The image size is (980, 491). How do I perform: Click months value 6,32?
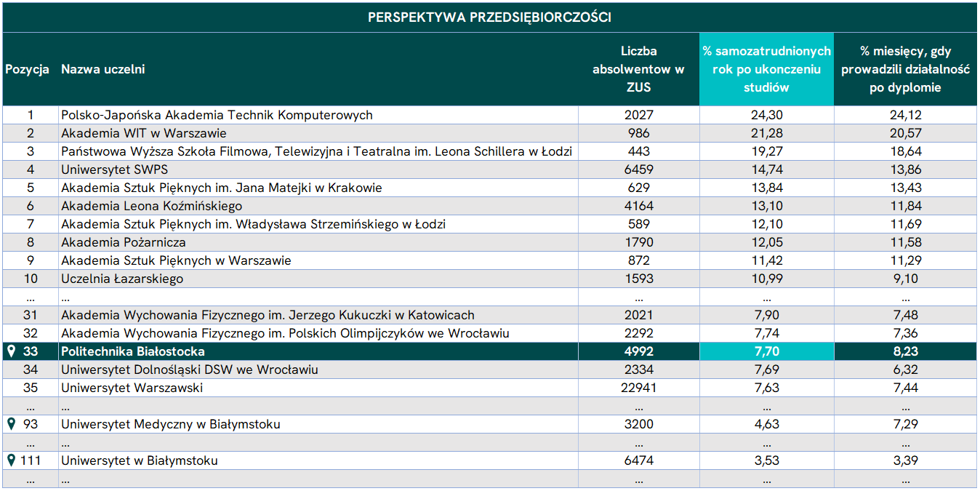tap(905, 370)
